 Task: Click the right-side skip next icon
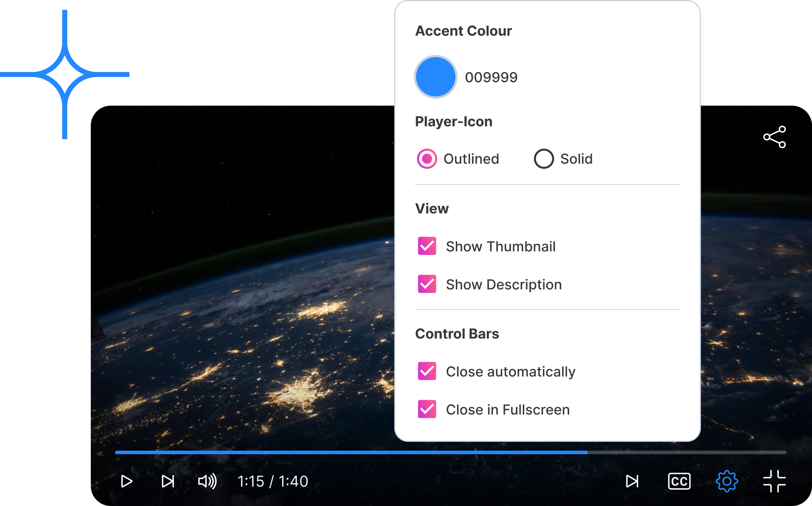pyautogui.click(x=632, y=481)
